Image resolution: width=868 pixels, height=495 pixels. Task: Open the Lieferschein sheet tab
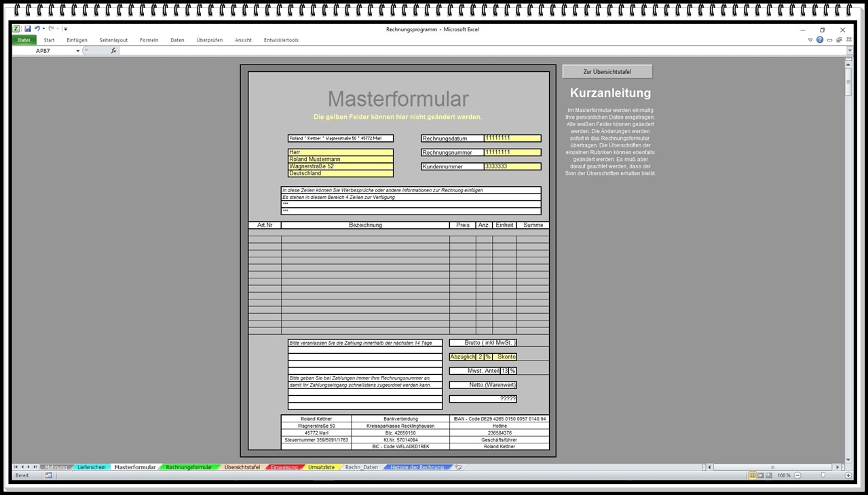click(x=91, y=467)
